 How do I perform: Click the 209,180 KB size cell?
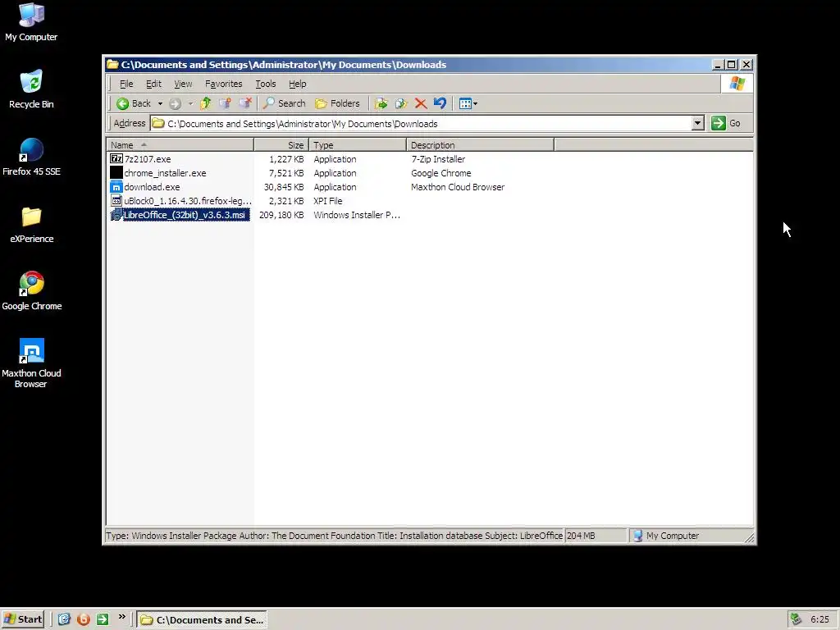coord(281,215)
